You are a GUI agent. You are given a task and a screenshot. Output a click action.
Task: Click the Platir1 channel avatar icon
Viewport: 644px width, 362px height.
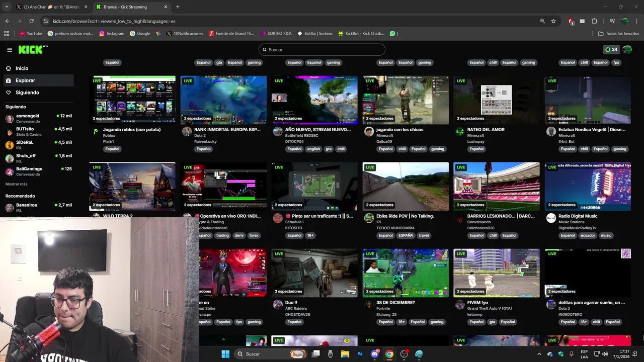coord(96,132)
